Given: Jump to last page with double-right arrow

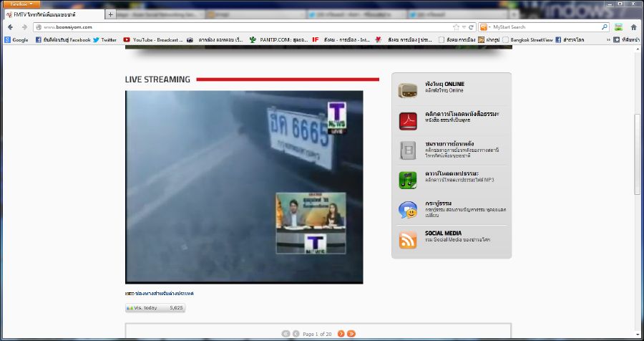Looking at the screenshot, I should click(351, 334).
